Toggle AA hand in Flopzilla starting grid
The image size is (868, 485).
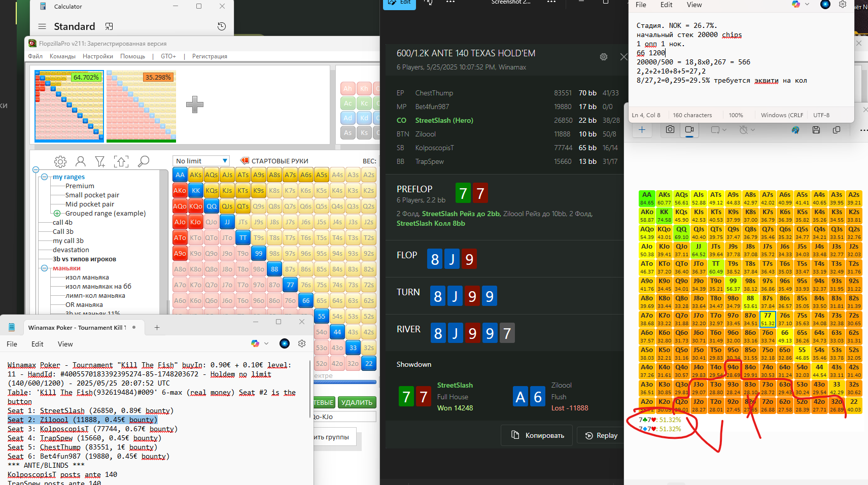(180, 175)
